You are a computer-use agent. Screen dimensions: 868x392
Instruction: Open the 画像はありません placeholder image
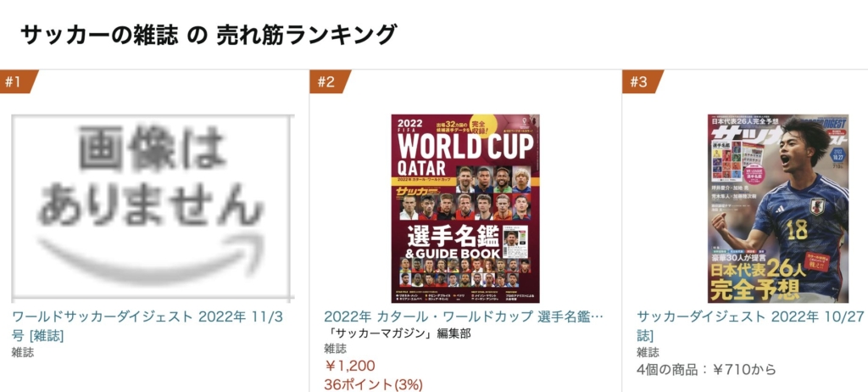pos(153,207)
